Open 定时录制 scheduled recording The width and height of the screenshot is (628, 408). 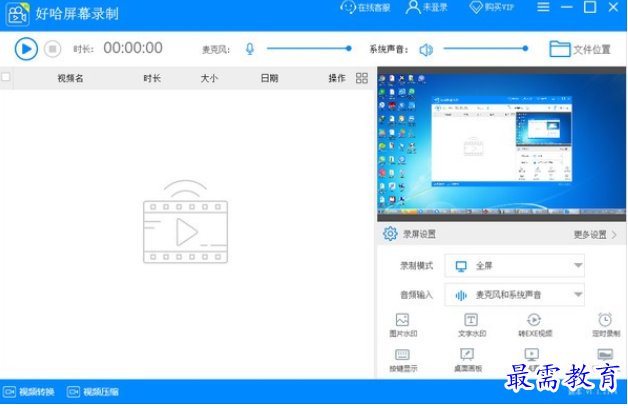(x=605, y=325)
